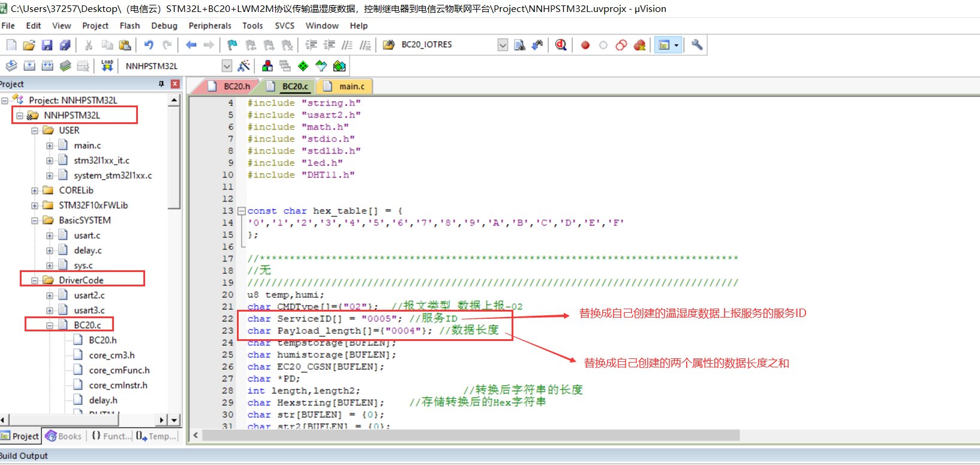Expand the STM32F10xFWLib folder
Viewport: 980px width, 465px height.
pos(35,206)
